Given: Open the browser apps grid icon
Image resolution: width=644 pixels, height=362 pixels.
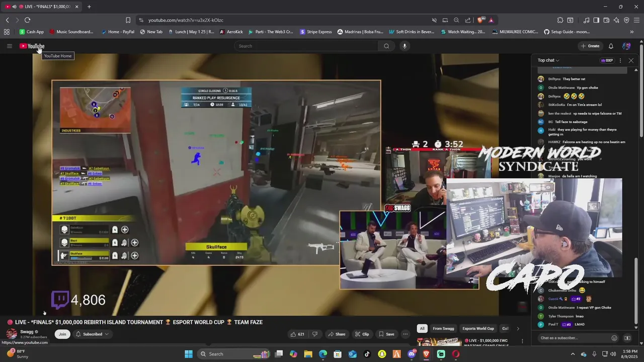Looking at the screenshot, I should coord(7,32).
